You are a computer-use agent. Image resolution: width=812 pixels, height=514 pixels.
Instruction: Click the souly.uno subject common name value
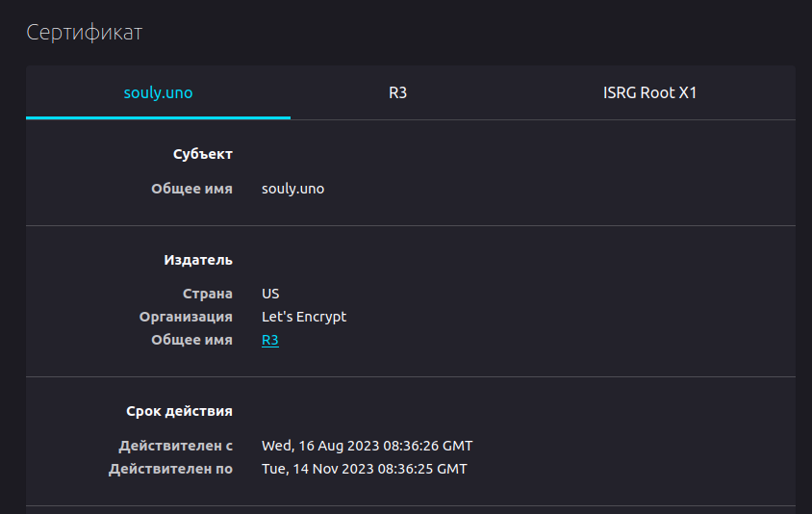pyautogui.click(x=292, y=189)
